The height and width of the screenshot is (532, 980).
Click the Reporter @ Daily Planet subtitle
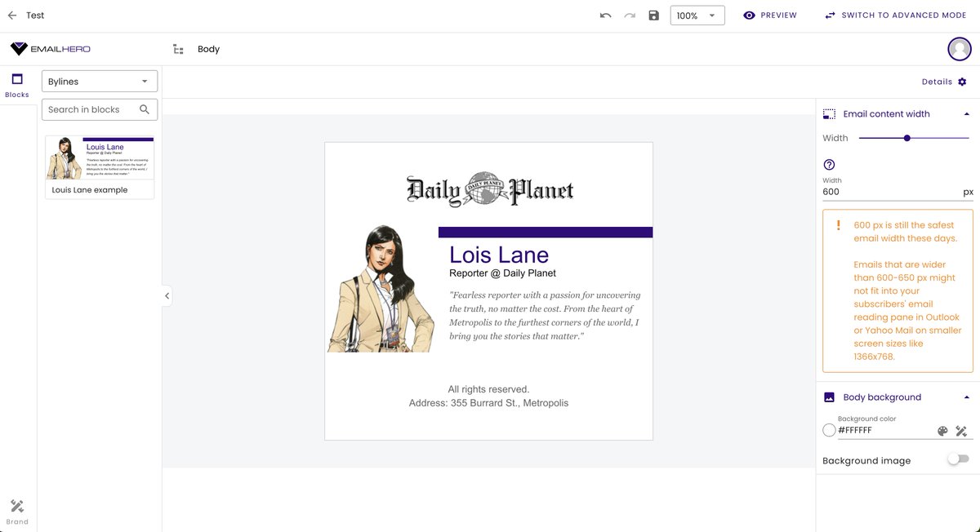[x=502, y=273]
